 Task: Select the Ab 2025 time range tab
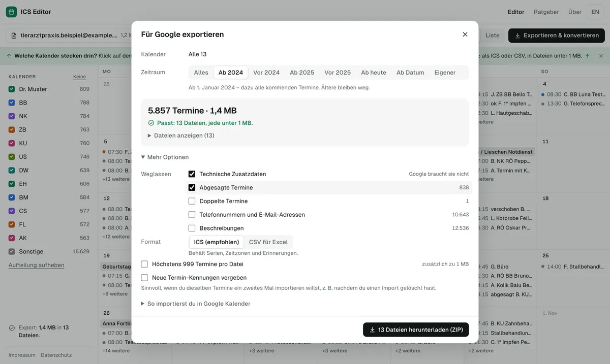[302, 73]
